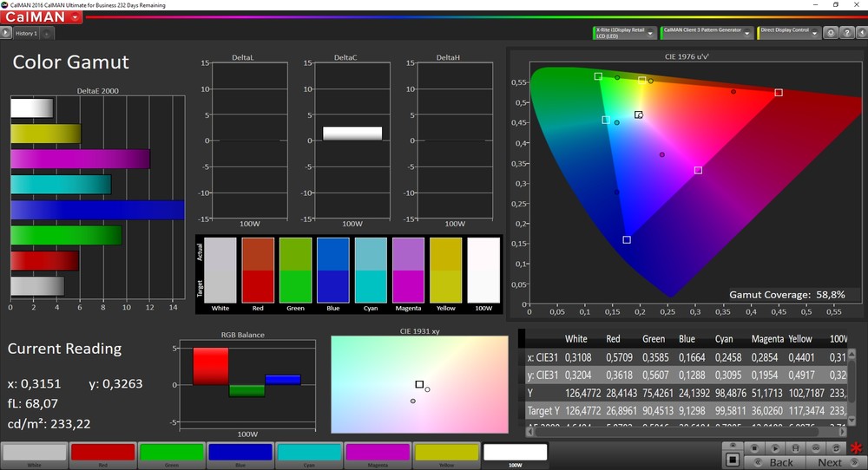
Task: Click the Green actual/target comparison swatch
Action: [296, 271]
